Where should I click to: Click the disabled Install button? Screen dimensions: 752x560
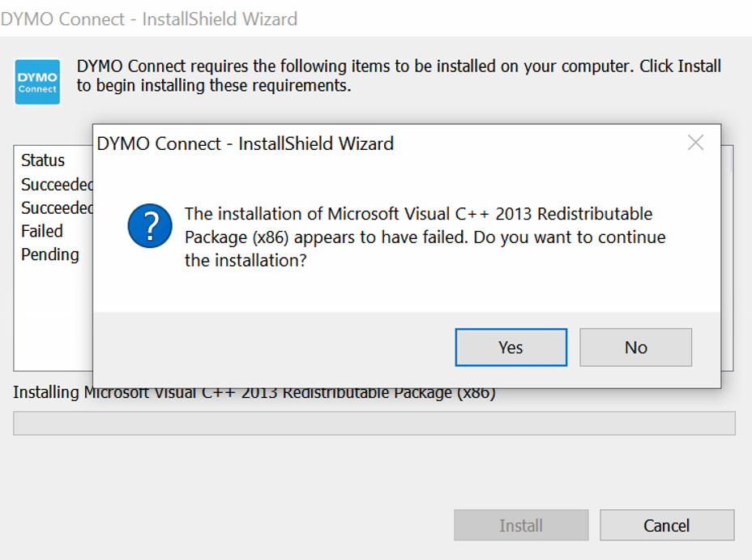520,525
